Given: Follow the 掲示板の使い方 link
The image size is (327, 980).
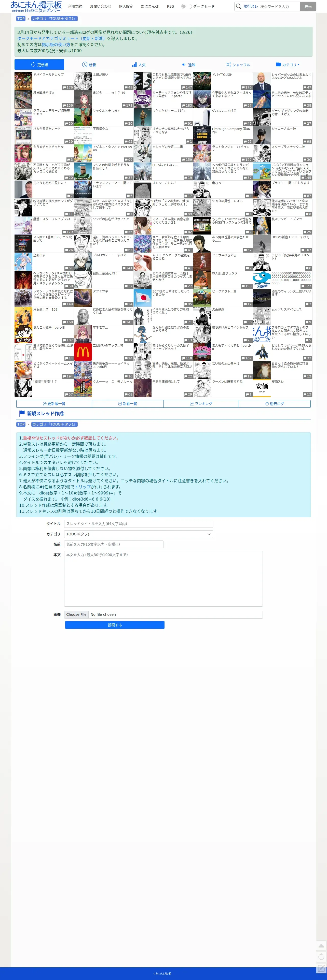Looking at the screenshot, I should click(x=56, y=45).
